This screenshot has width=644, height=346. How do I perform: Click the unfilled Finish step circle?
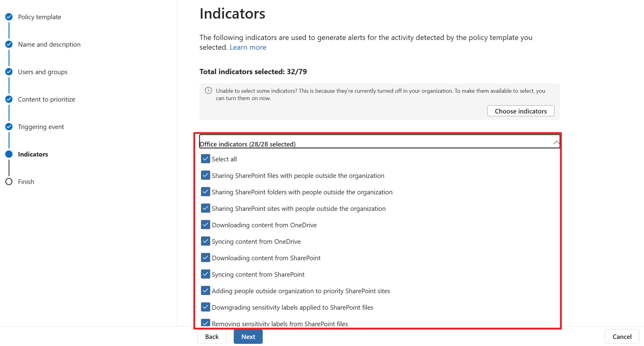click(9, 181)
